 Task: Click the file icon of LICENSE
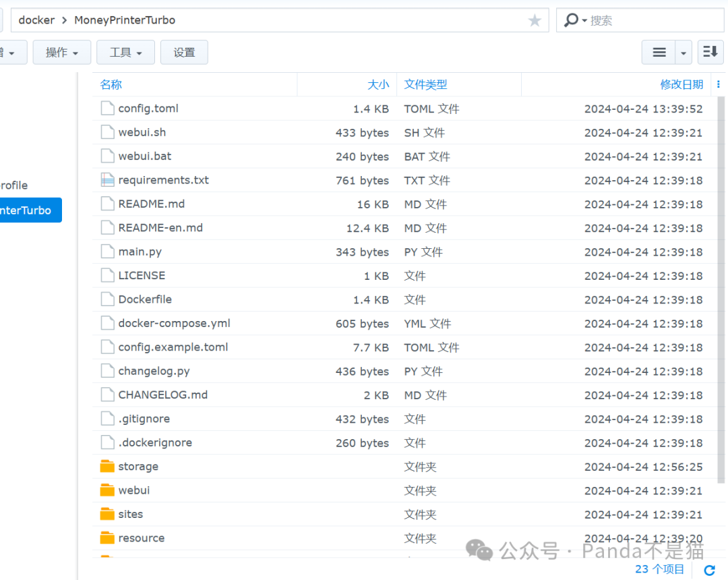107,275
